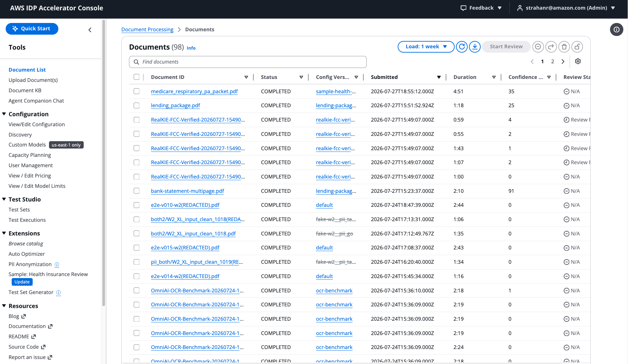The height and width of the screenshot is (364, 628).
Task: Click the magnifier icon in Find documents
Action: [x=136, y=62]
